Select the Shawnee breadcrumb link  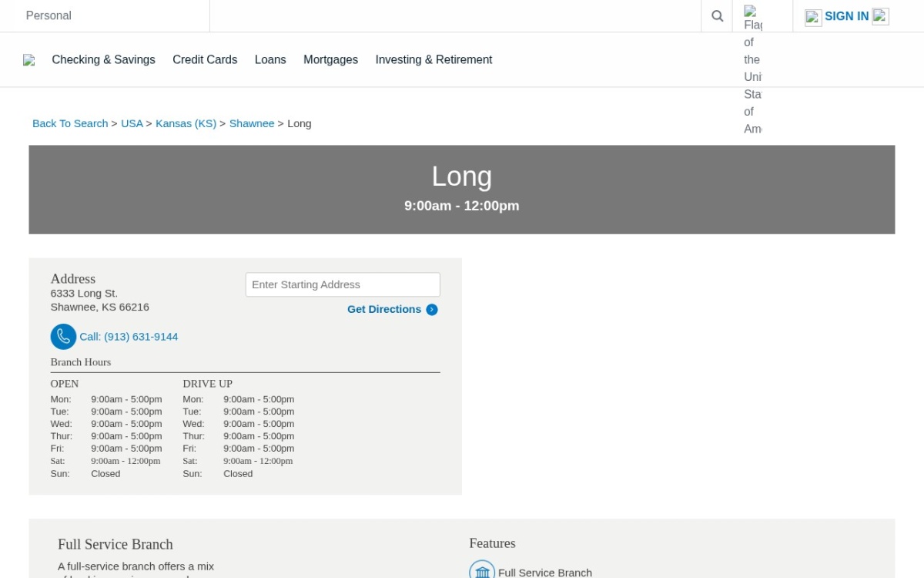252,123
